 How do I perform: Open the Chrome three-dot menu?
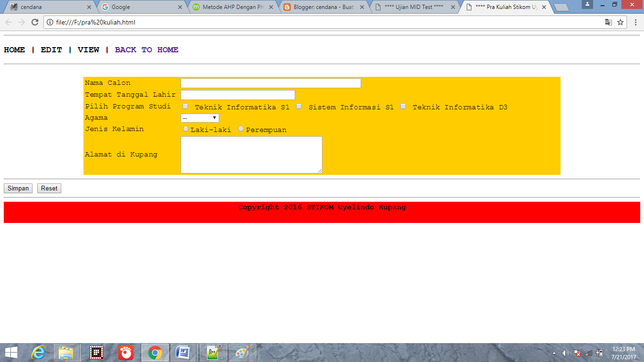(636, 22)
